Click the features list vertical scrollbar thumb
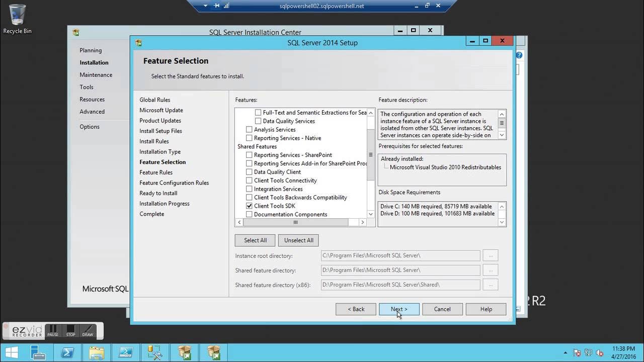The image size is (644, 362). (x=371, y=155)
